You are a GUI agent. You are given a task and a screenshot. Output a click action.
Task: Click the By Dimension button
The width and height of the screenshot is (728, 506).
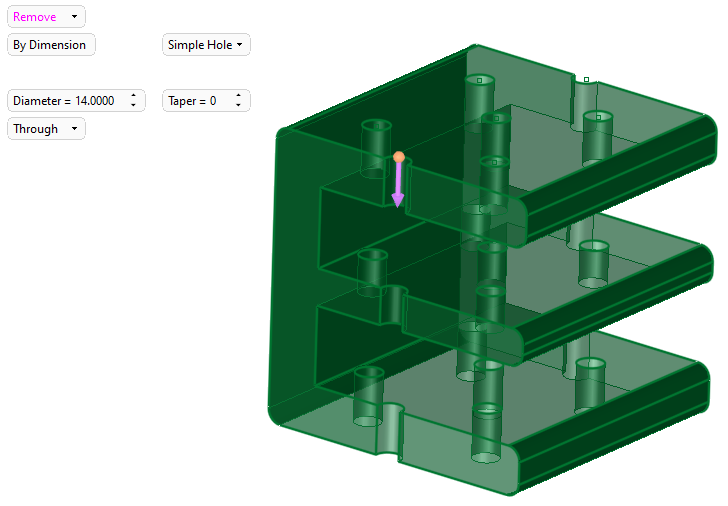coord(50,45)
